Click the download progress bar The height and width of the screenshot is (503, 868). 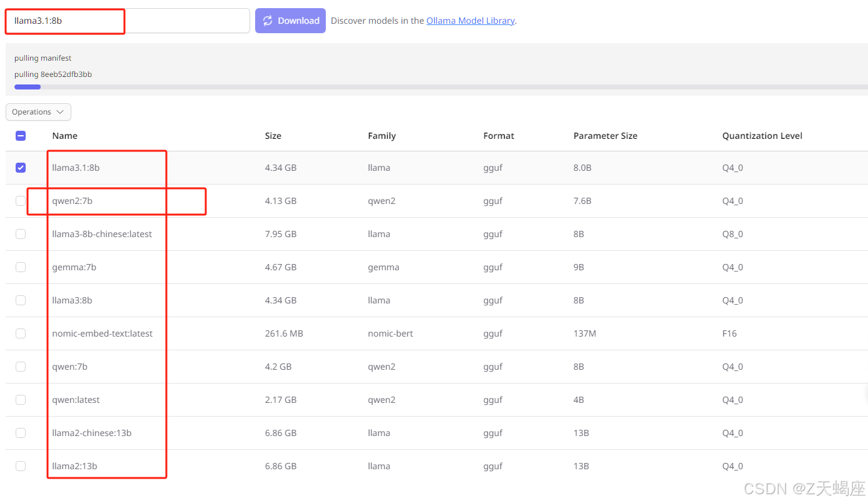[x=441, y=87]
